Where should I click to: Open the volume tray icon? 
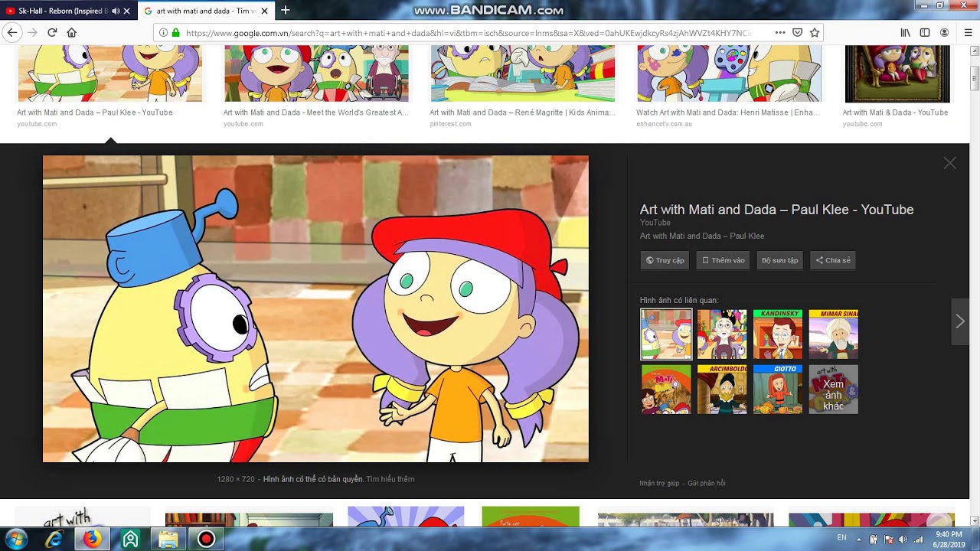903,540
